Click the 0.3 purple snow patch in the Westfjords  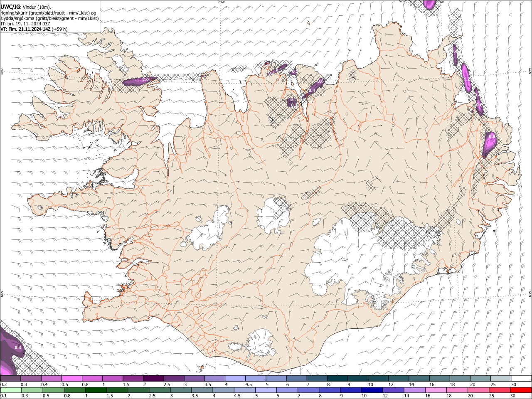point(139,81)
